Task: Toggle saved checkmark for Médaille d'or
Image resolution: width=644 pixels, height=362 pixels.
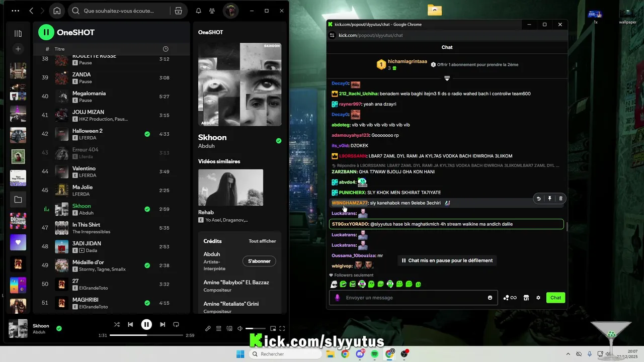Action: [x=147, y=265]
